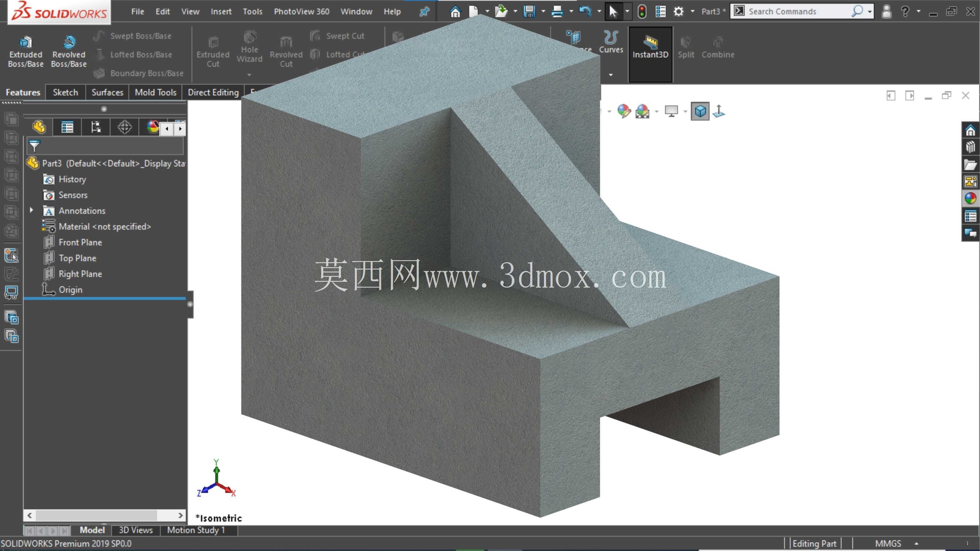Open the Motion Study 1 tab
The width and height of the screenshot is (980, 551).
tap(196, 530)
